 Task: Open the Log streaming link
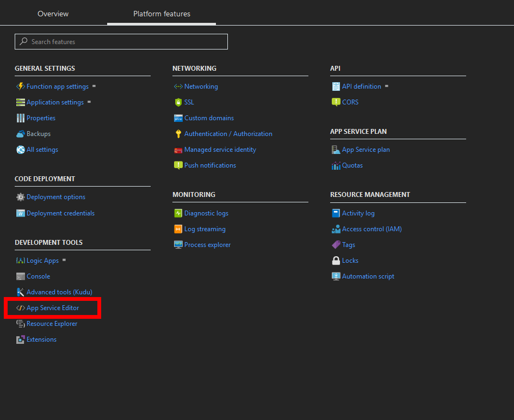click(205, 229)
